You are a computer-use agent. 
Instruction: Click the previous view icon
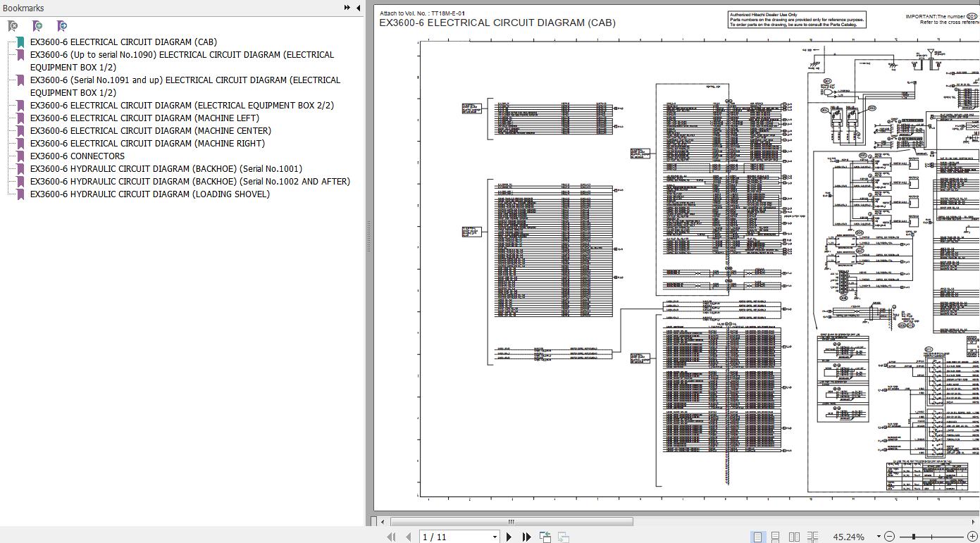545,537
